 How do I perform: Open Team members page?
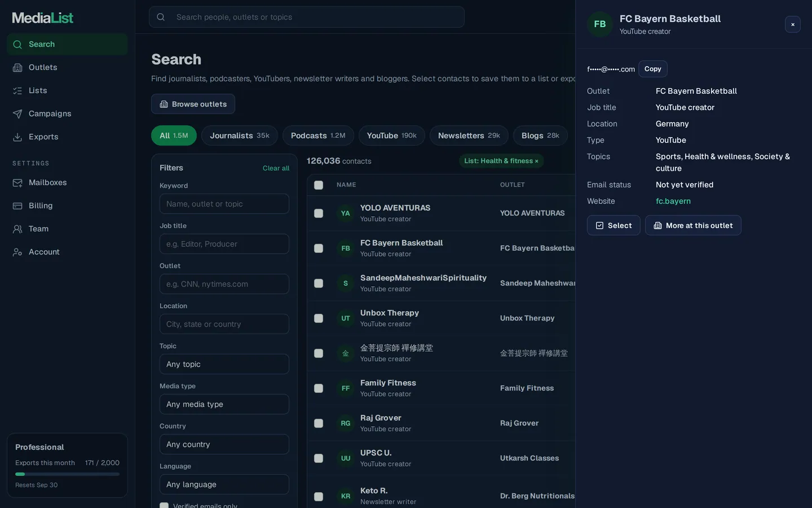(x=67, y=229)
